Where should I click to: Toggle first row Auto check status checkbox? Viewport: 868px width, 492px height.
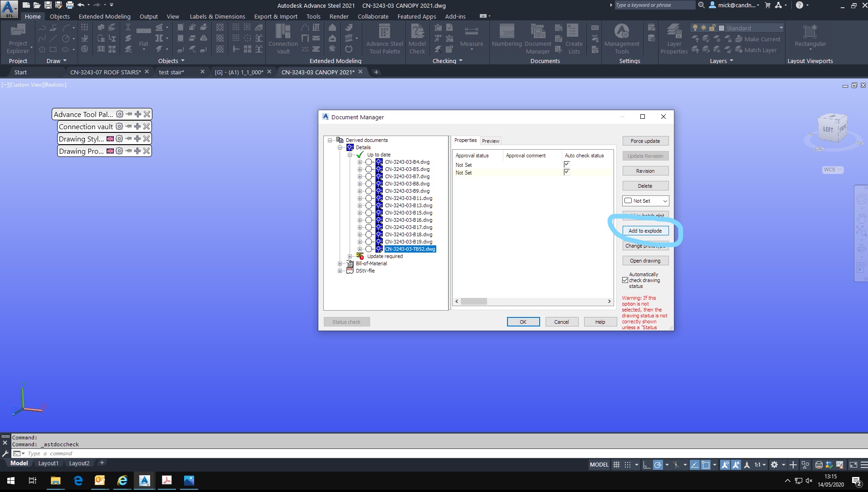coord(566,165)
